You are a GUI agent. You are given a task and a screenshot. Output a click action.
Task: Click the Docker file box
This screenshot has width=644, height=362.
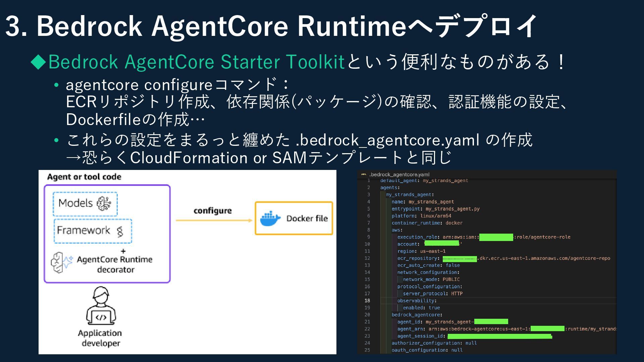(x=294, y=218)
